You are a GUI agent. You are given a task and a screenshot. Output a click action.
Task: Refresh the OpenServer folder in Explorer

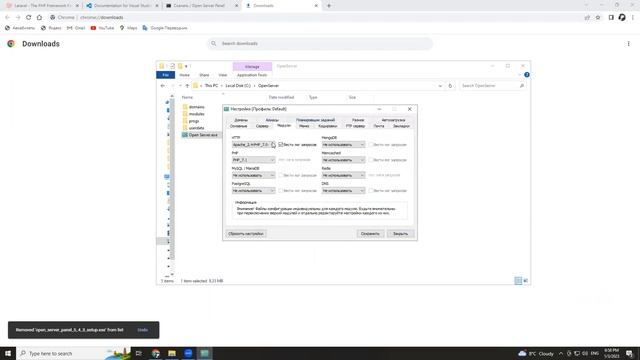450,86
